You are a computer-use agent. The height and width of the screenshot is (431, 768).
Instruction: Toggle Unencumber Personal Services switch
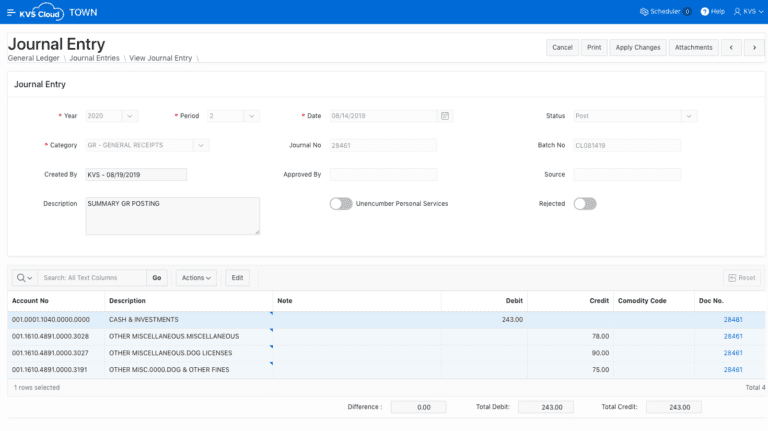(341, 203)
